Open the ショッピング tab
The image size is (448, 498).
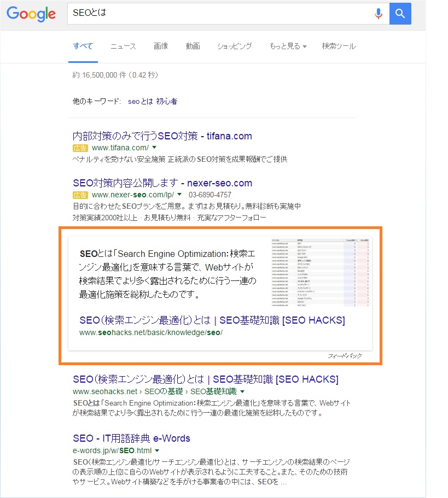click(235, 46)
